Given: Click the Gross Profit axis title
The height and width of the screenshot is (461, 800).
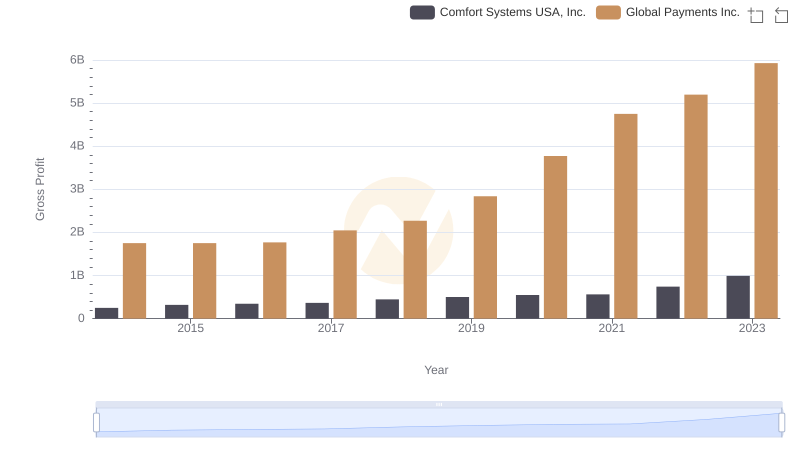Looking at the screenshot, I should 40,189.
